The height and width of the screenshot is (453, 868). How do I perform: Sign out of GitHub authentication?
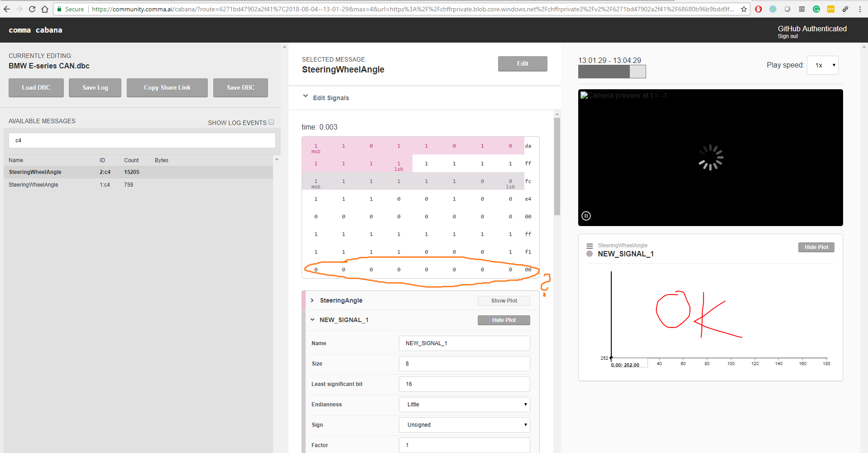pos(787,36)
